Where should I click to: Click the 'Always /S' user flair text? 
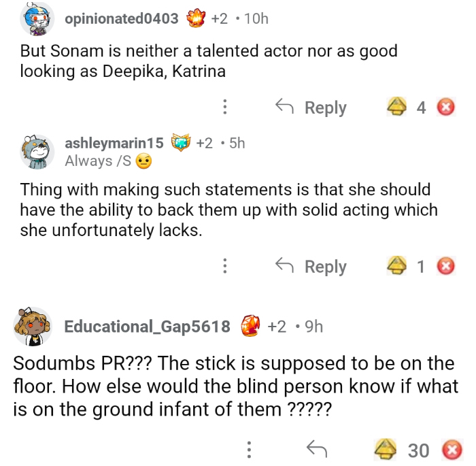[x=88, y=161]
